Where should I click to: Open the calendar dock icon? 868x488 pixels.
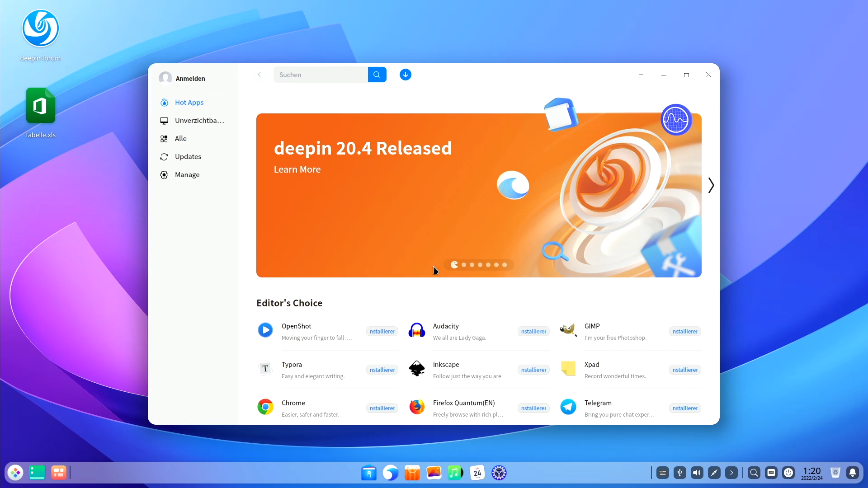[477, 473]
